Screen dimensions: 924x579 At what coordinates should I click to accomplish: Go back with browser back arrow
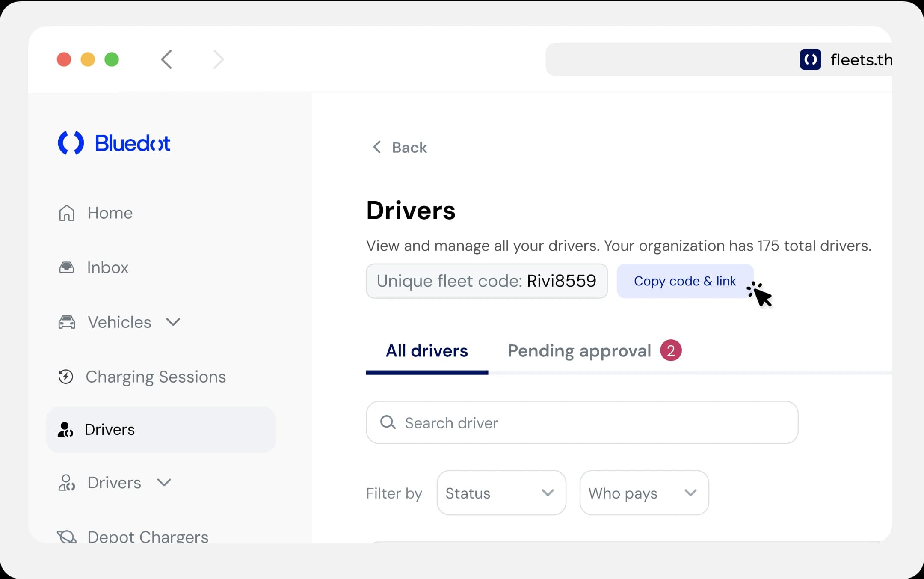pyautogui.click(x=167, y=59)
